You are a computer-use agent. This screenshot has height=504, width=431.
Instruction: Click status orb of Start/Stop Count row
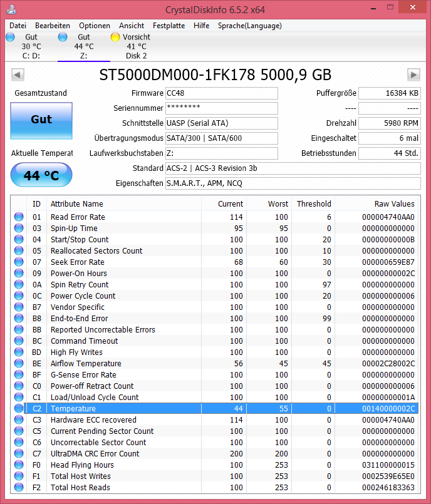click(19, 239)
